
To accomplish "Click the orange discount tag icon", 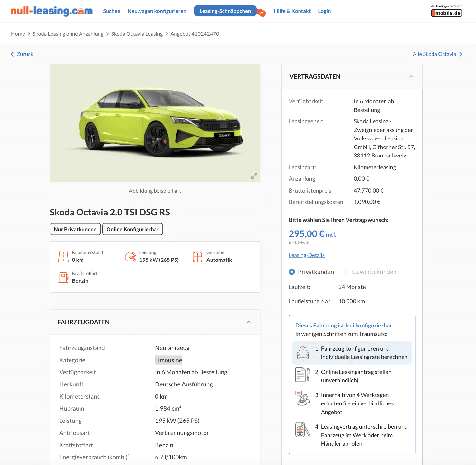I will 261,13.
